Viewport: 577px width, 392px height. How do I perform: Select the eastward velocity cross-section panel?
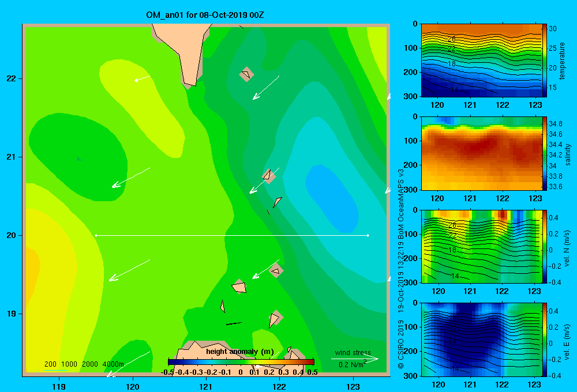[x=482, y=340]
